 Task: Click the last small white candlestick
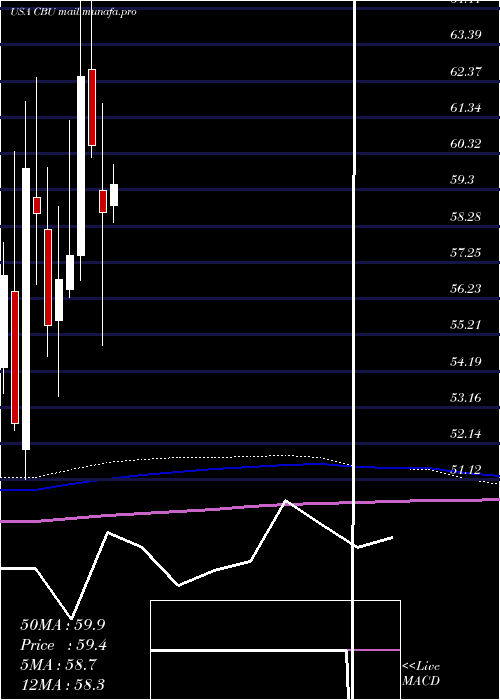114,195
